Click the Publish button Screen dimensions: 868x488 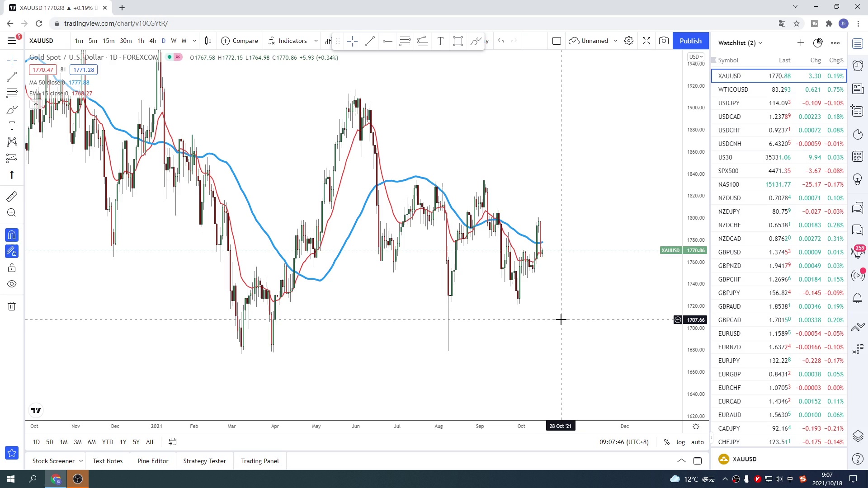pos(690,41)
